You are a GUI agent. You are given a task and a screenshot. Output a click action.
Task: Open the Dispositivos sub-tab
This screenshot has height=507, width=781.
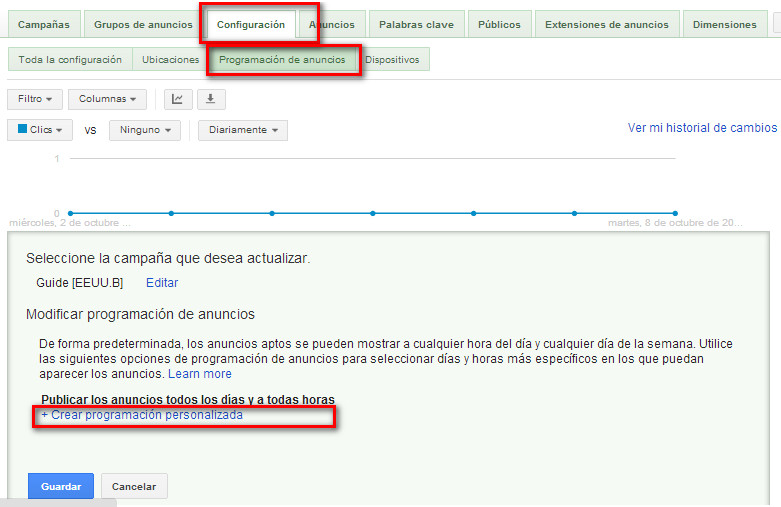click(392, 60)
